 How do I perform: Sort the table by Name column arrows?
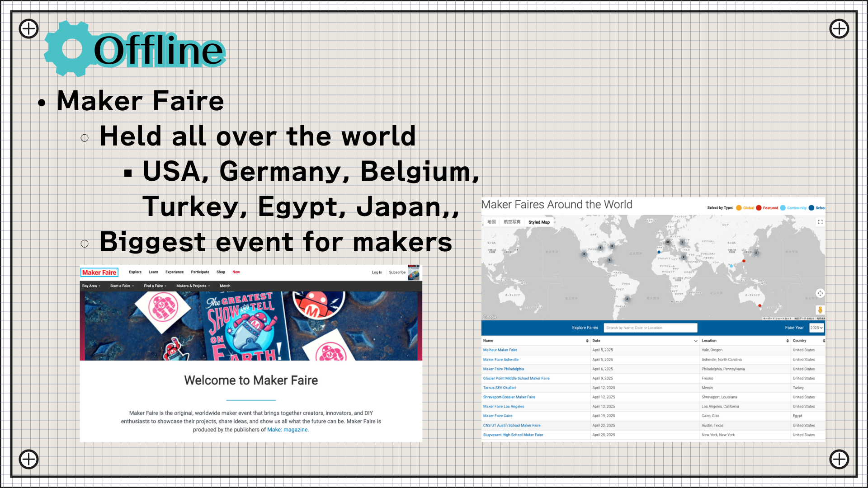tap(587, 341)
